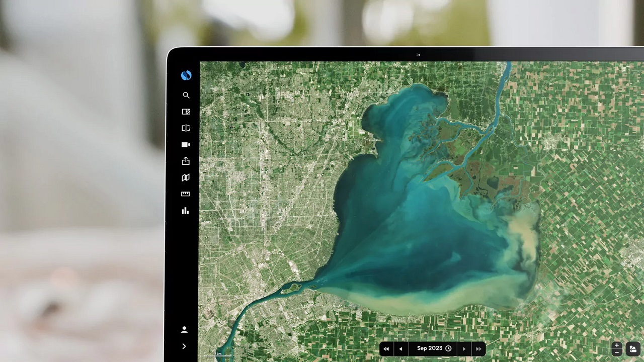Open the share and export tool
The image size is (644, 362).
click(186, 161)
